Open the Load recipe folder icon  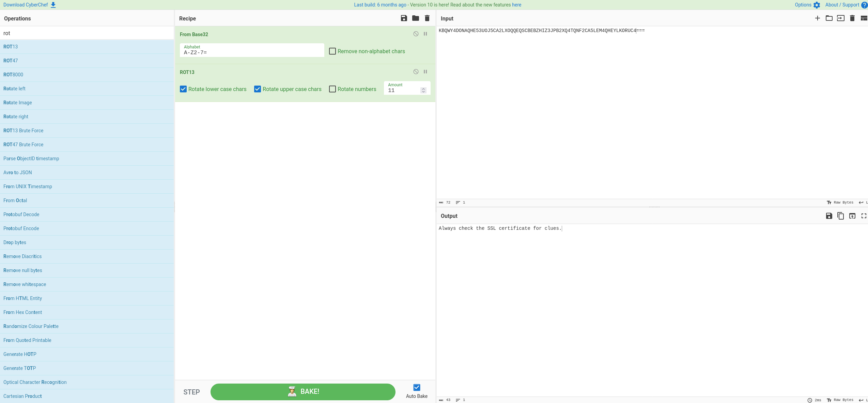(x=415, y=18)
